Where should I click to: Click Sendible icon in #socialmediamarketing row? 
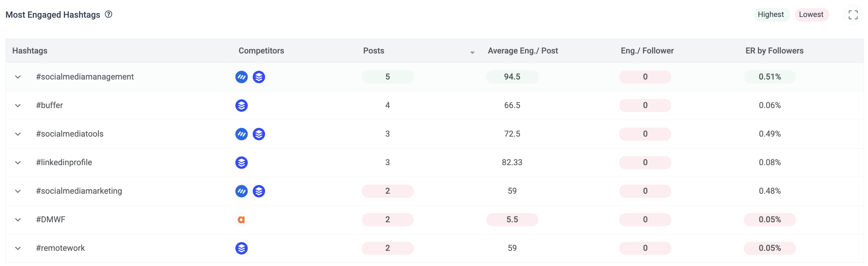click(242, 191)
